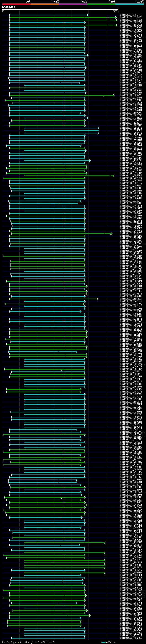Select the UniRef100_B1HF12 label
The height and width of the screenshot is (644, 146).
(131, 560)
